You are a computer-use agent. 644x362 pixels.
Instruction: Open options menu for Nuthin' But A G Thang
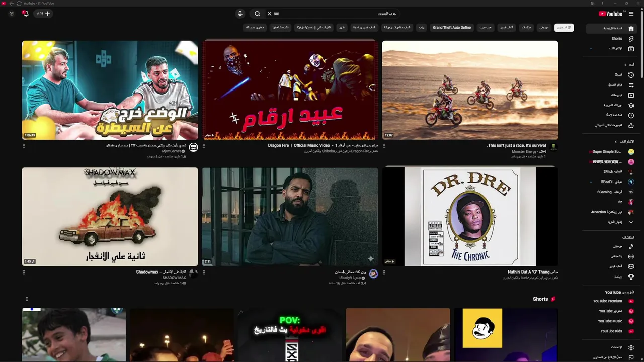pyautogui.click(x=384, y=273)
